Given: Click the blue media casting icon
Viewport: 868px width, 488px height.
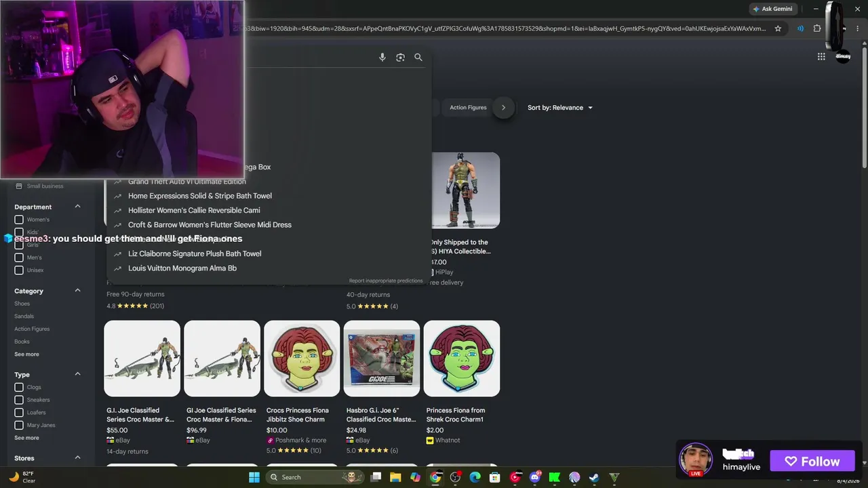Looking at the screenshot, I should tap(801, 28).
